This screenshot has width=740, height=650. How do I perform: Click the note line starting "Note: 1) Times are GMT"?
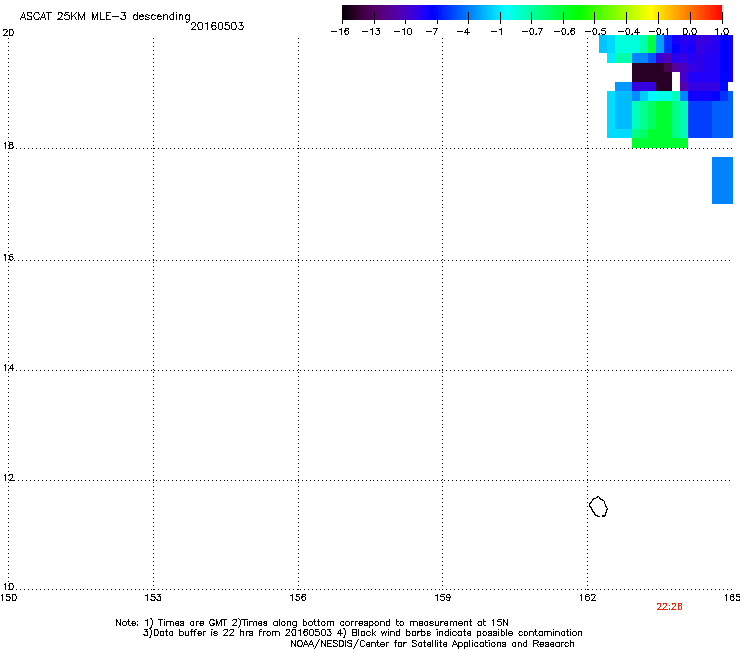tap(312, 623)
